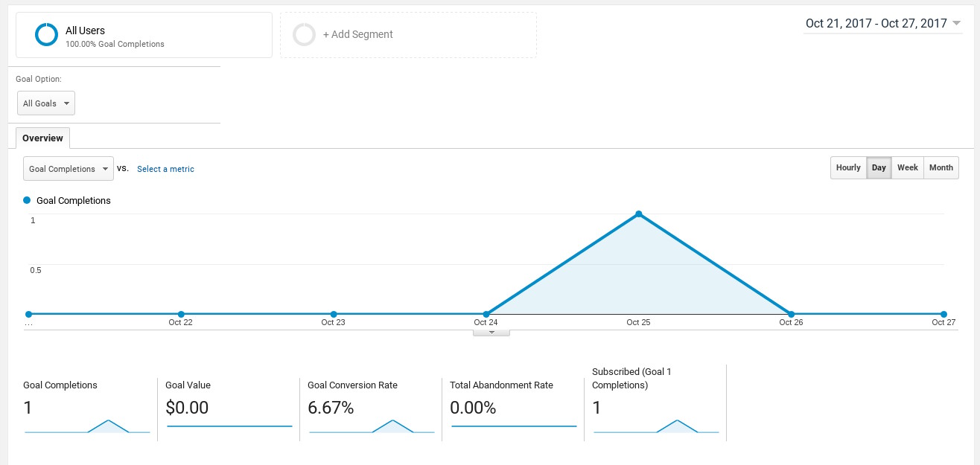Click the Oct 24 data point on chart
The width and height of the screenshot is (980, 465).
486,314
